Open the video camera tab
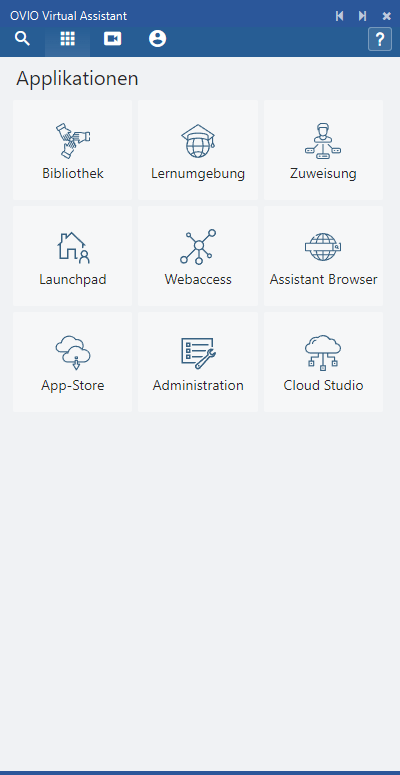 click(x=112, y=39)
